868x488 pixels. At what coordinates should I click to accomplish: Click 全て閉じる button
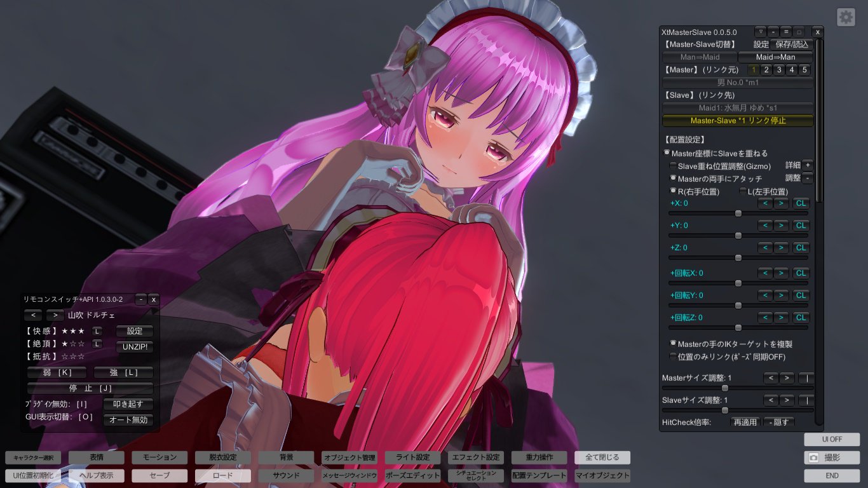pyautogui.click(x=602, y=457)
